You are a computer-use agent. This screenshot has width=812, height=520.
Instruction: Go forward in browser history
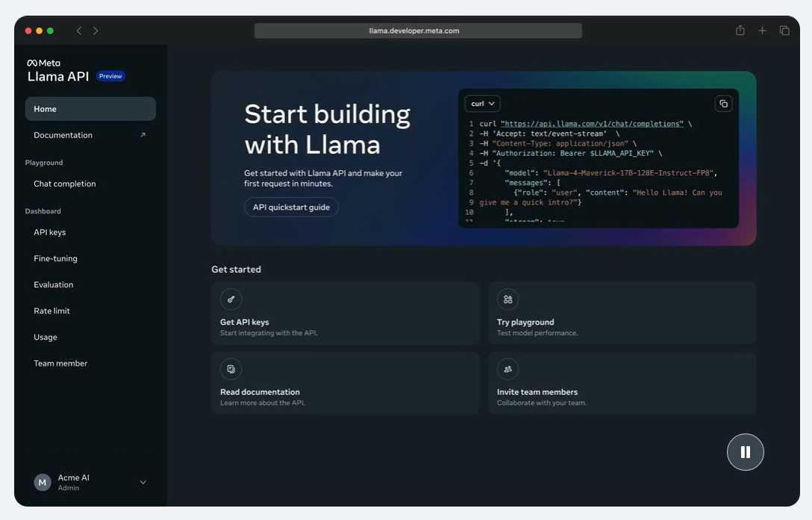(x=96, y=31)
